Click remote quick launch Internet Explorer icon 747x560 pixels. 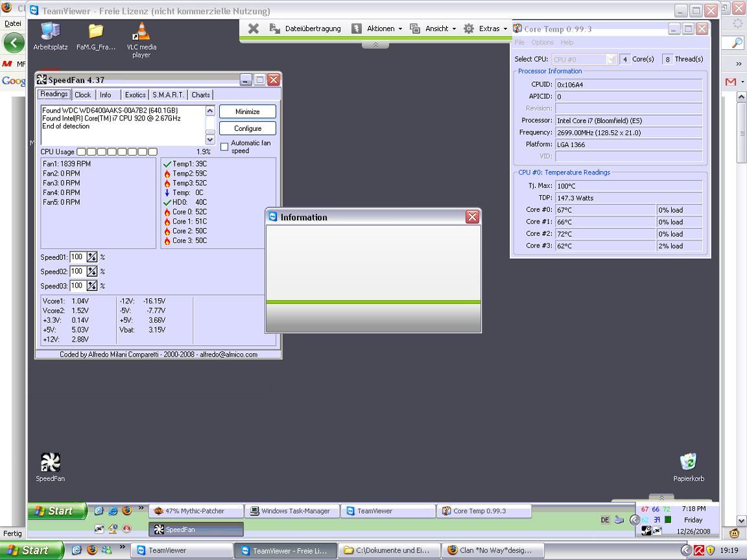point(113,511)
